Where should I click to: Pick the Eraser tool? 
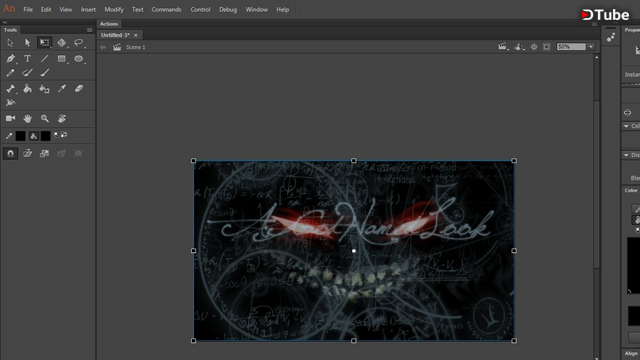click(x=79, y=89)
